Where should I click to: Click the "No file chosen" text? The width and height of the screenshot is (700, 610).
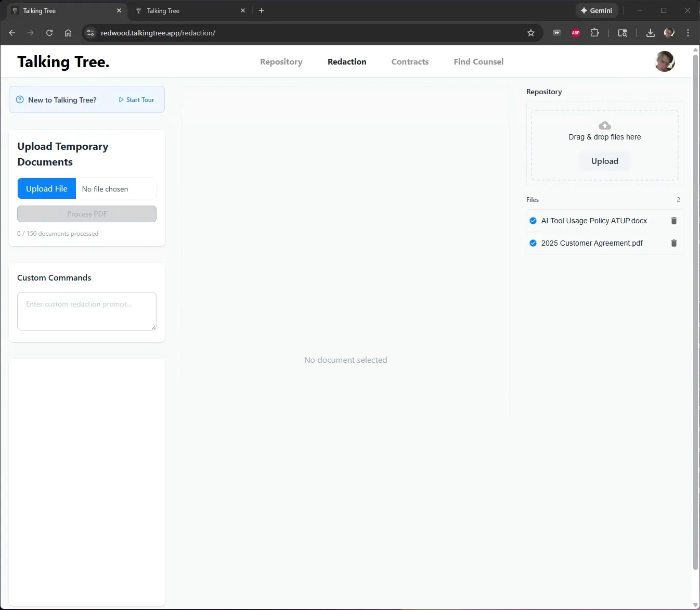(x=105, y=189)
